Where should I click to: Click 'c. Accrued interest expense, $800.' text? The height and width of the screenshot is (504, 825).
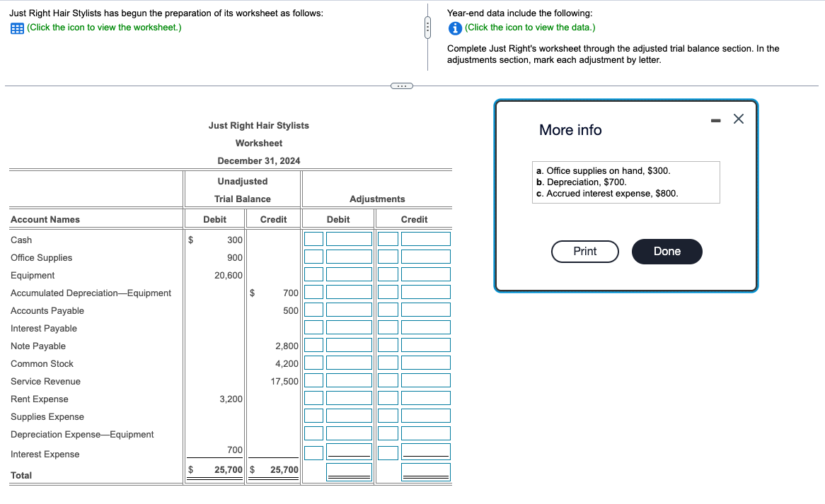[x=607, y=194]
